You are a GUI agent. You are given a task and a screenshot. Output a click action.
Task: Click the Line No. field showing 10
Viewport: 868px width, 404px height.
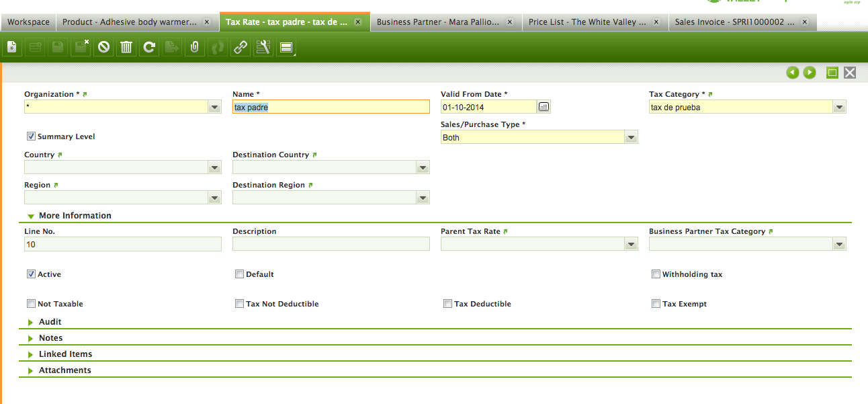(123, 245)
